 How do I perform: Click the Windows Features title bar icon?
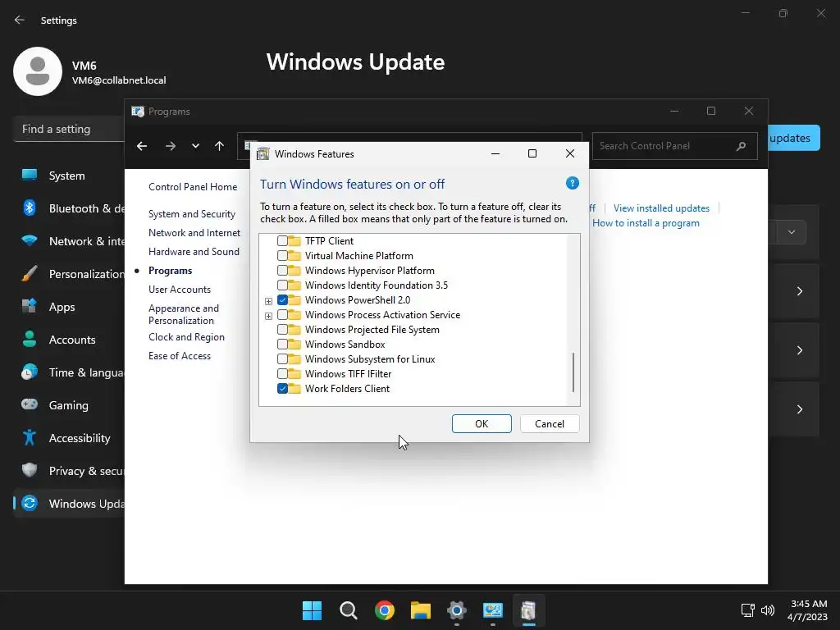point(263,153)
